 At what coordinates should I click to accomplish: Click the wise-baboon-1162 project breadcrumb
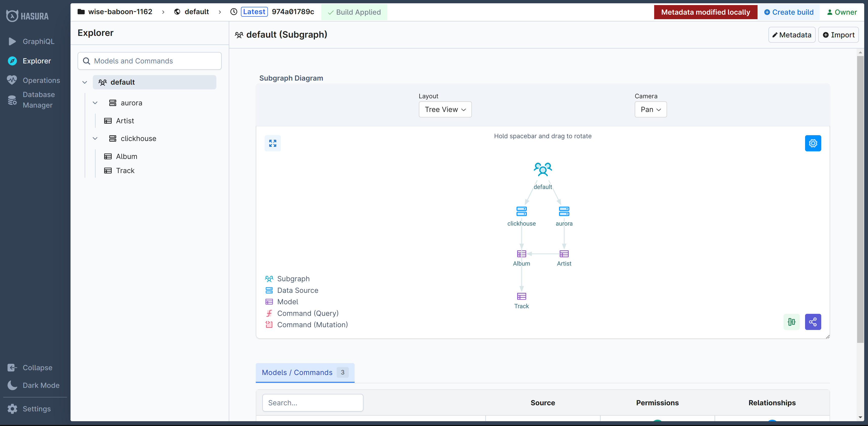pyautogui.click(x=115, y=12)
